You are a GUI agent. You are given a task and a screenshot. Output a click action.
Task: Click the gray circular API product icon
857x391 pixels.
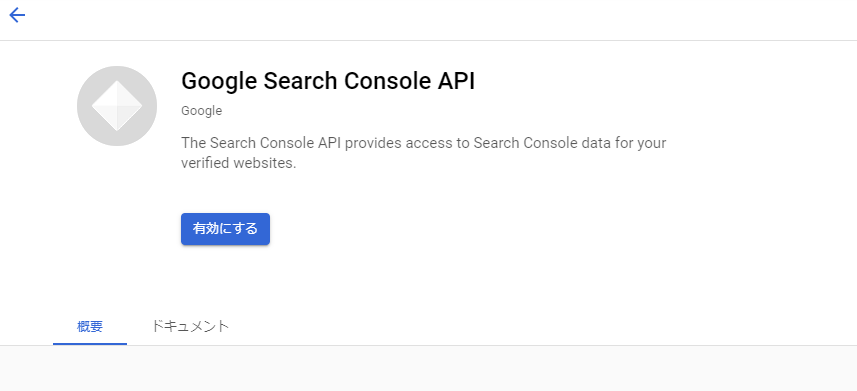coord(117,106)
